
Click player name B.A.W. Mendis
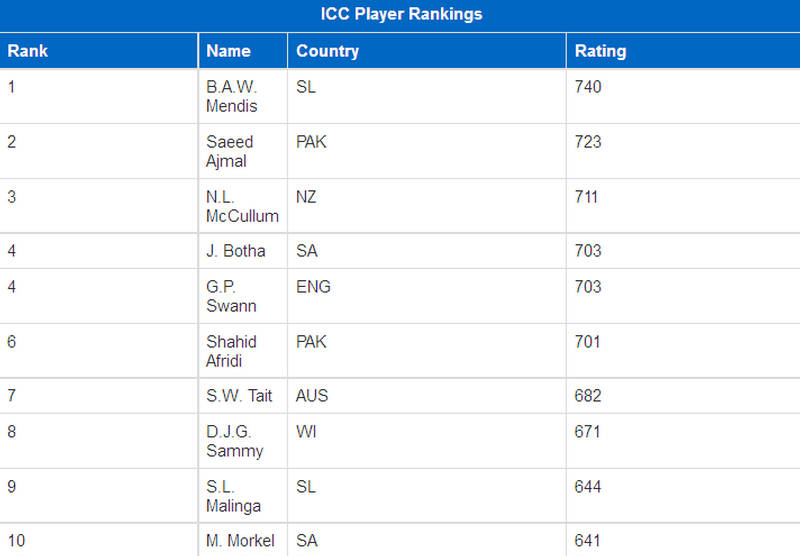click(232, 96)
